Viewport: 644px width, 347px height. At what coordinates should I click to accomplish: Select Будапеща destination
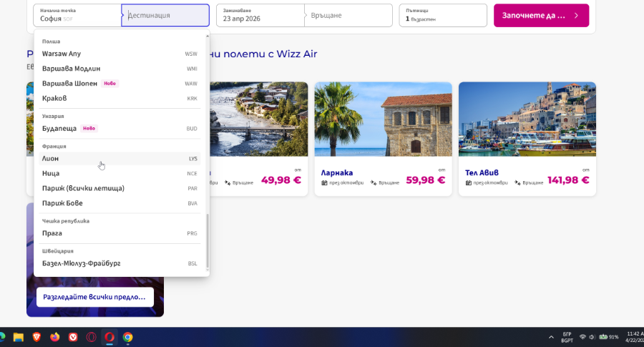[119, 129]
